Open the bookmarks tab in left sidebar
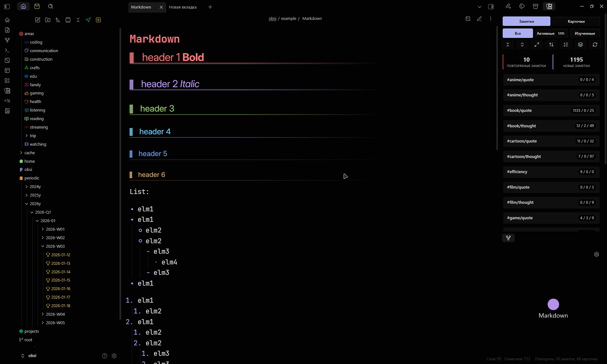607x364 pixels. coord(37,6)
